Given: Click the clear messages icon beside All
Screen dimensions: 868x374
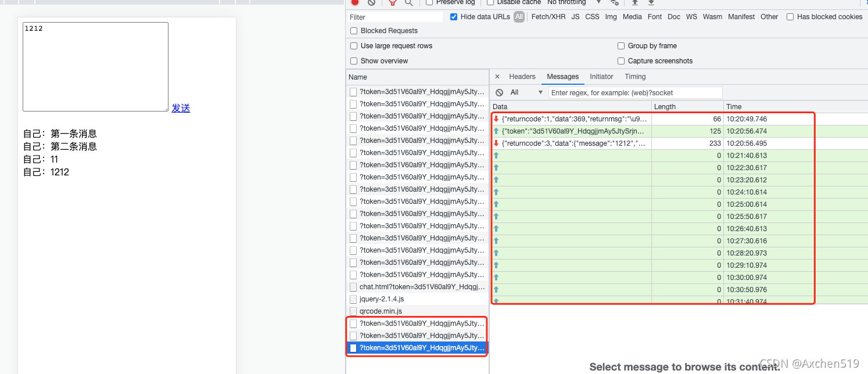Looking at the screenshot, I should click(500, 92).
